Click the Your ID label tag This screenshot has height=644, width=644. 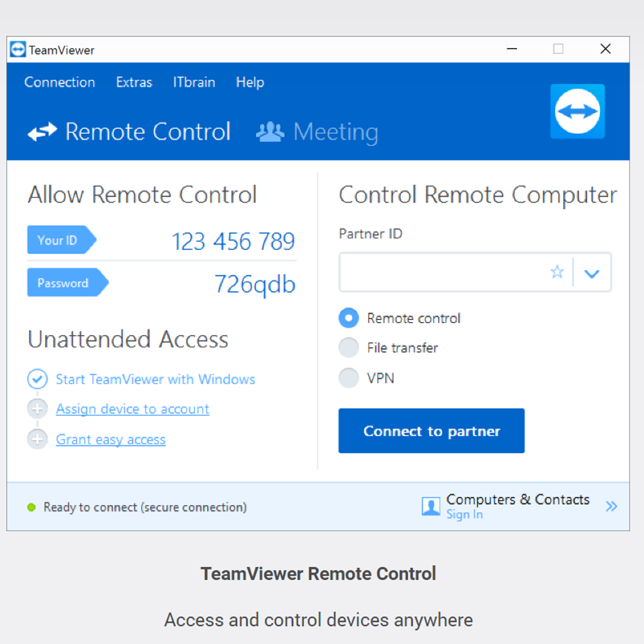coord(62,240)
